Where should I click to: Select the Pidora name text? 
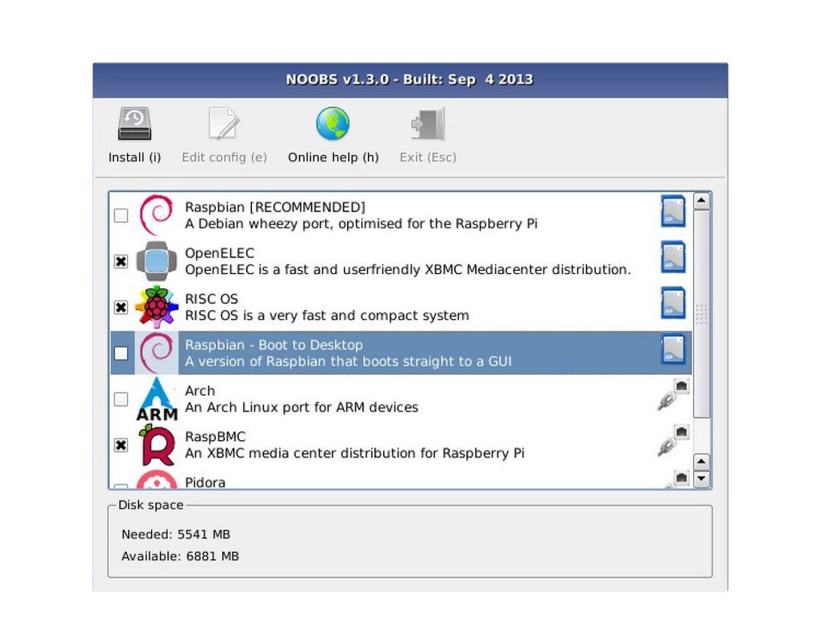click(205, 483)
